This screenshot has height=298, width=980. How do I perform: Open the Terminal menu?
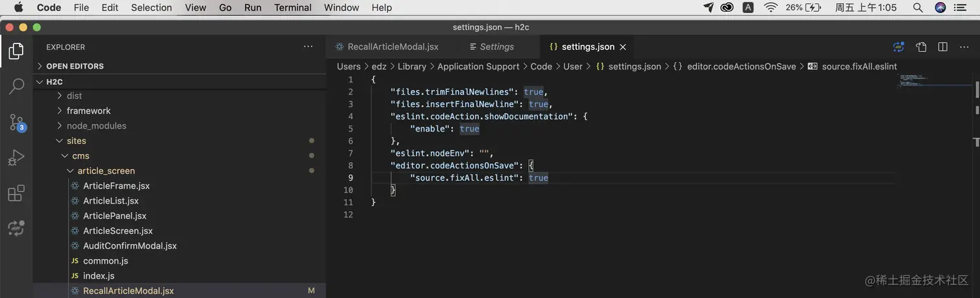[x=293, y=8]
